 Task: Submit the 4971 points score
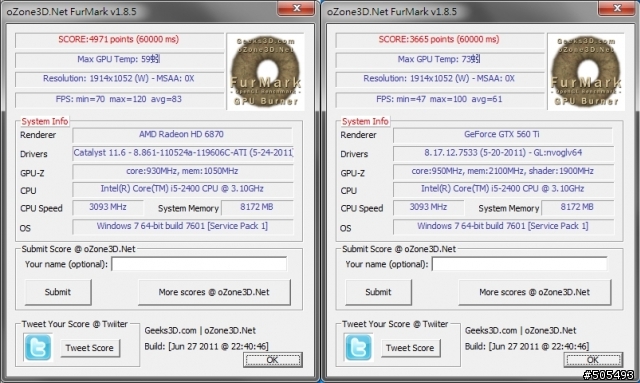tap(58, 292)
